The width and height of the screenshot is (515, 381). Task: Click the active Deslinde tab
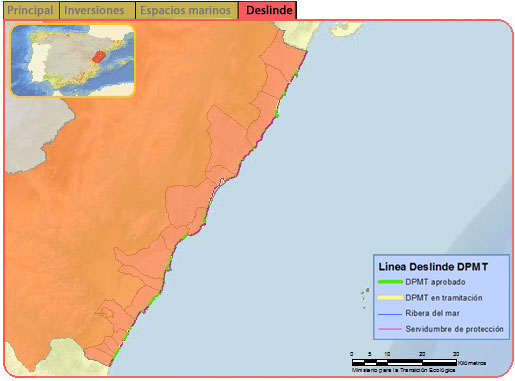point(268,10)
